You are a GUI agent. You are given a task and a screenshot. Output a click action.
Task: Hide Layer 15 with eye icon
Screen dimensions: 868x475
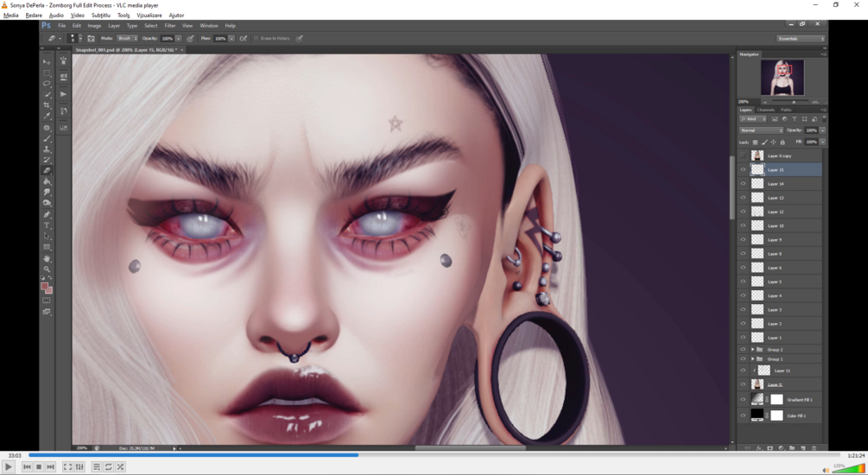(743, 170)
